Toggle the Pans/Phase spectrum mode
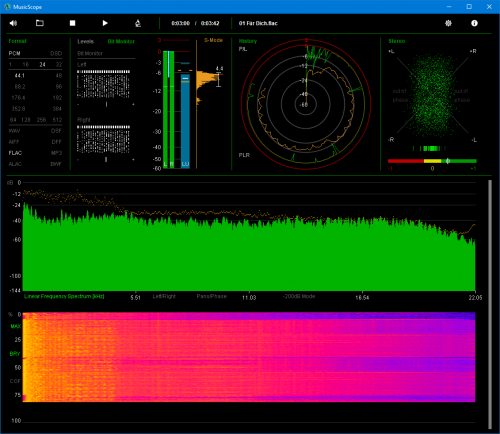This screenshot has height=434, width=500. coord(212,296)
